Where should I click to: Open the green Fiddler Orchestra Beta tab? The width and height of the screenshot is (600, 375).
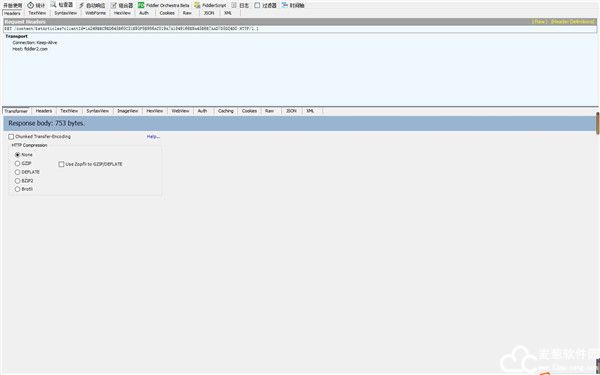(163, 5)
